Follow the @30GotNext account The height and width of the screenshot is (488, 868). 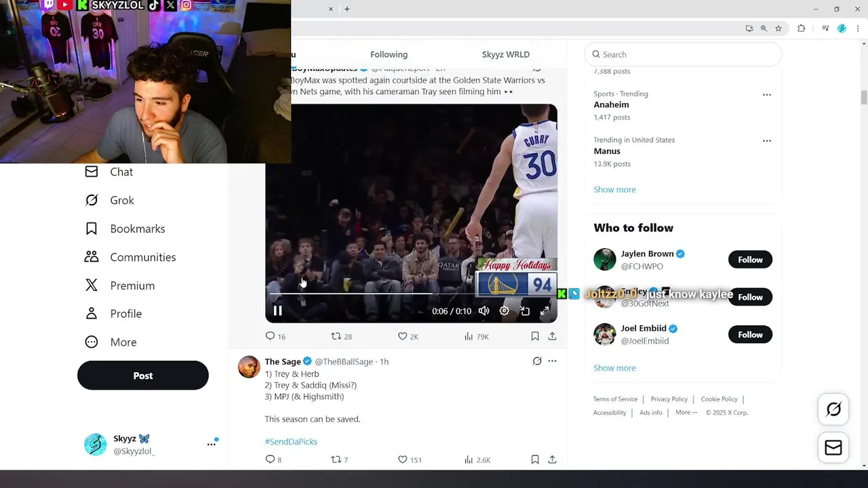pos(750,297)
